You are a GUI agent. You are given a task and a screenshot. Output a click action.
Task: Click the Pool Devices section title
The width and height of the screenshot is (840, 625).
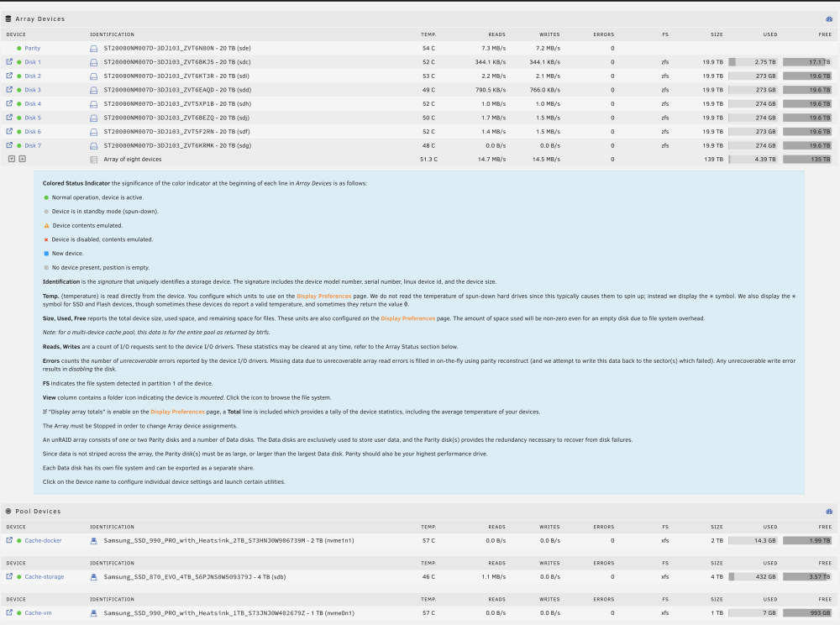click(38, 512)
